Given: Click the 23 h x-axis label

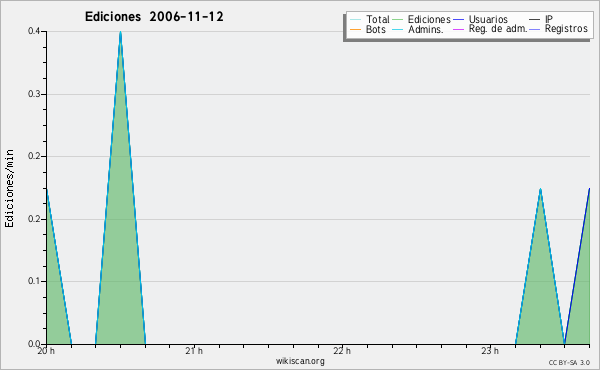Looking at the screenshot, I should pyautogui.click(x=490, y=351).
